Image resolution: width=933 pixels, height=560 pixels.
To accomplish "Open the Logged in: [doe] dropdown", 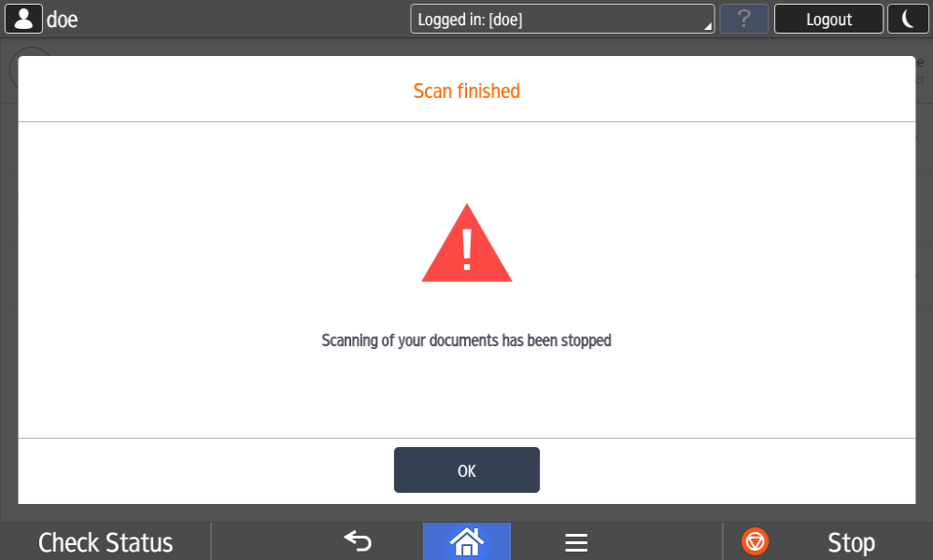I will [562, 19].
